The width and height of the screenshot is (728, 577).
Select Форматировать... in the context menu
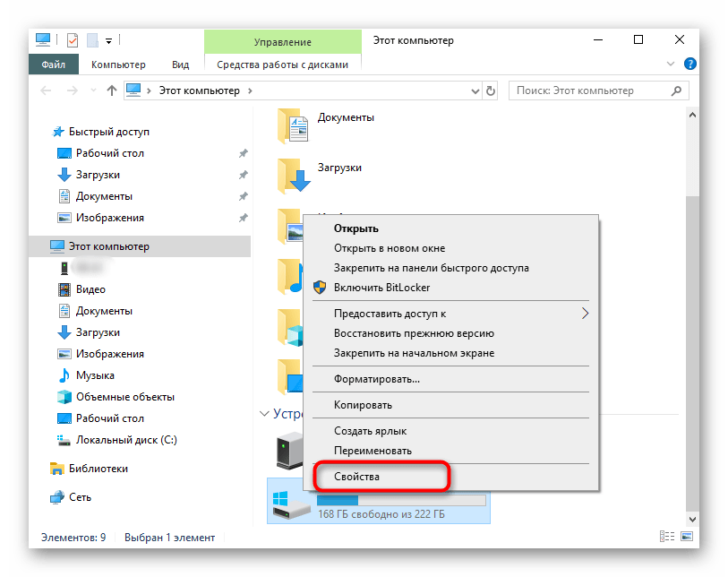coord(376,379)
